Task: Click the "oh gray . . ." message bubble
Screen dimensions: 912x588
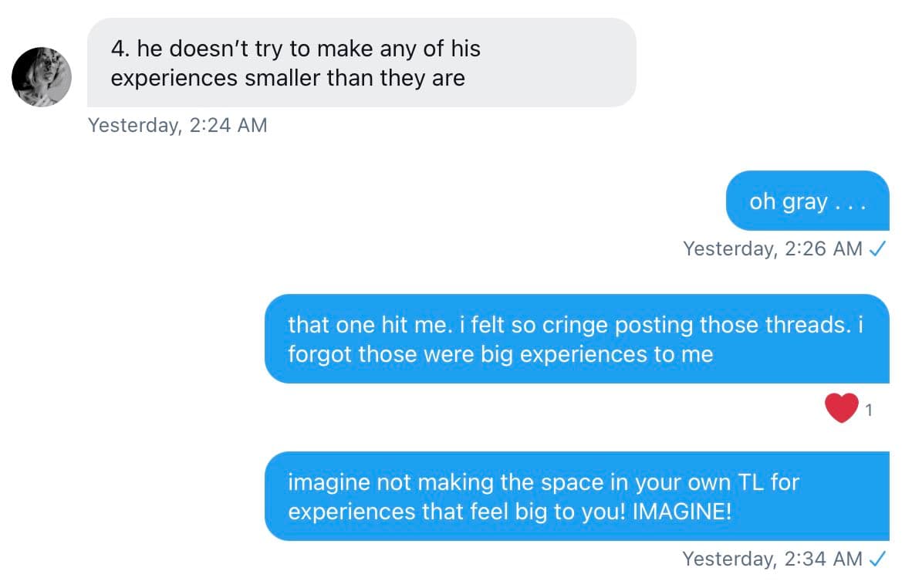Action: 807,201
